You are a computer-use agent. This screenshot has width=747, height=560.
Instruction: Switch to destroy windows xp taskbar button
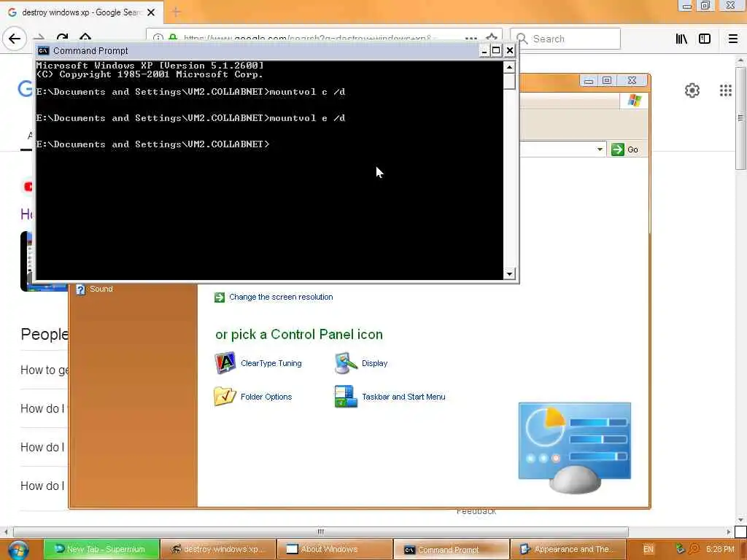click(x=218, y=549)
